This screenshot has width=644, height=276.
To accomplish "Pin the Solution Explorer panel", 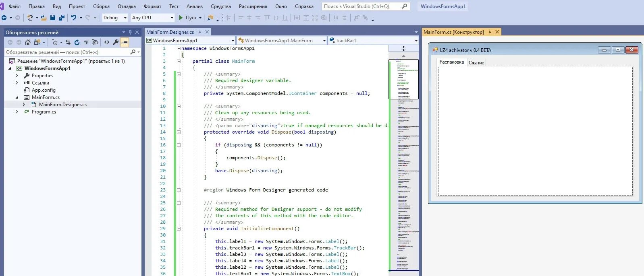I will [x=130, y=32].
